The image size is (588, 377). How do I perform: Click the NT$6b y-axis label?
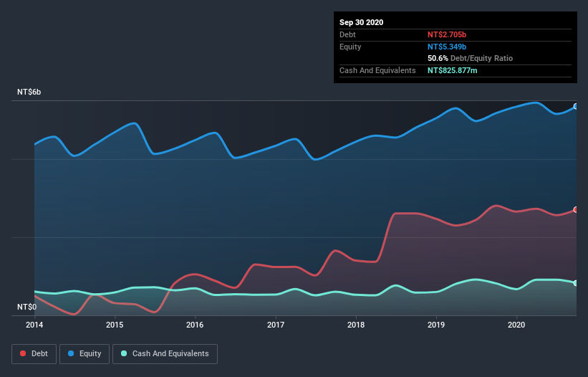(29, 92)
